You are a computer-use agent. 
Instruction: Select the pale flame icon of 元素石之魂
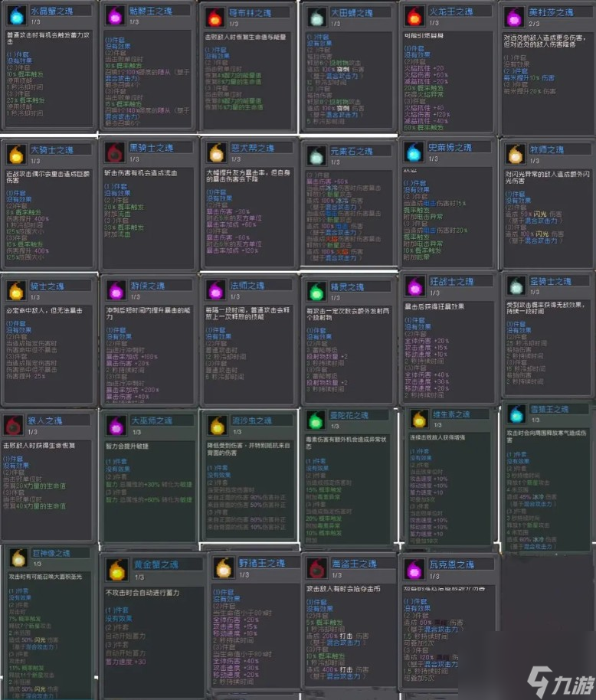coord(316,155)
